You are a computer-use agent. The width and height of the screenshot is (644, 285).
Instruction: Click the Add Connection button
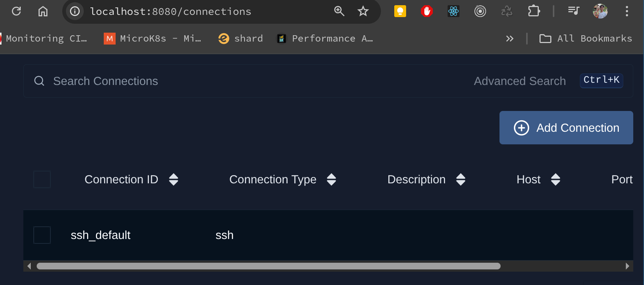[x=566, y=128]
